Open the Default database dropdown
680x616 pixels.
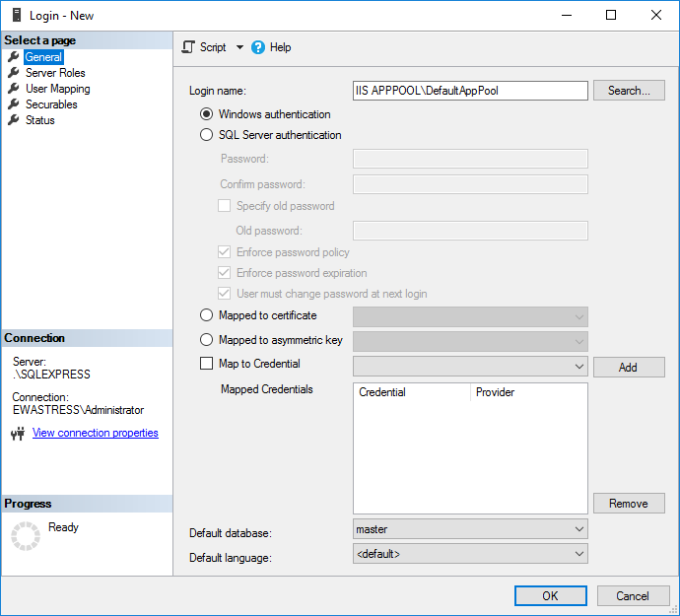tap(470, 529)
